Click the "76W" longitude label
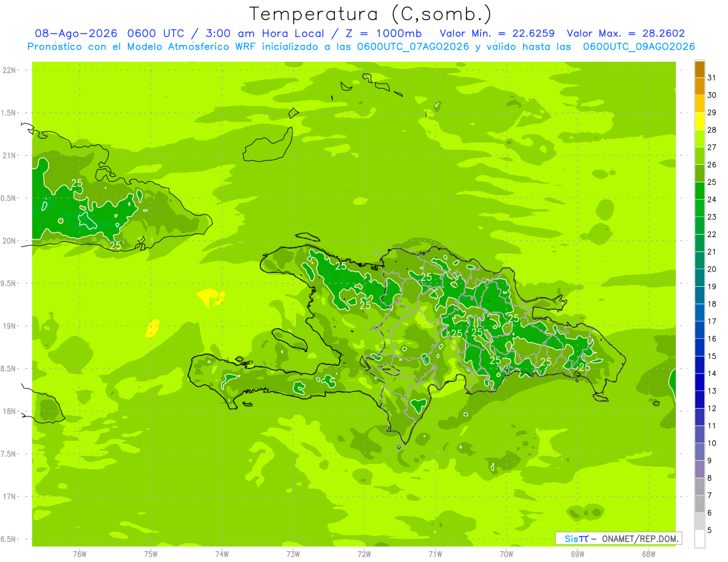Image resolution: width=728 pixels, height=562 pixels. [79, 554]
